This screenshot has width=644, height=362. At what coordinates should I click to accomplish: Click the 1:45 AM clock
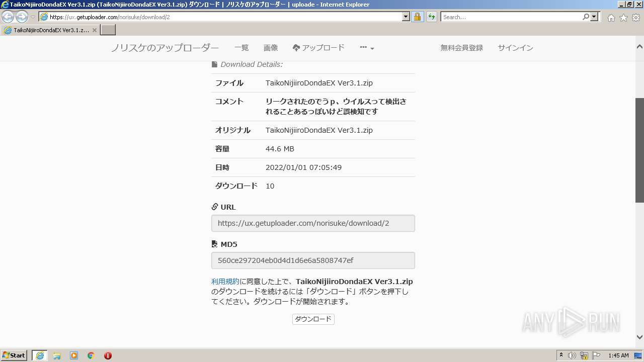click(x=618, y=355)
